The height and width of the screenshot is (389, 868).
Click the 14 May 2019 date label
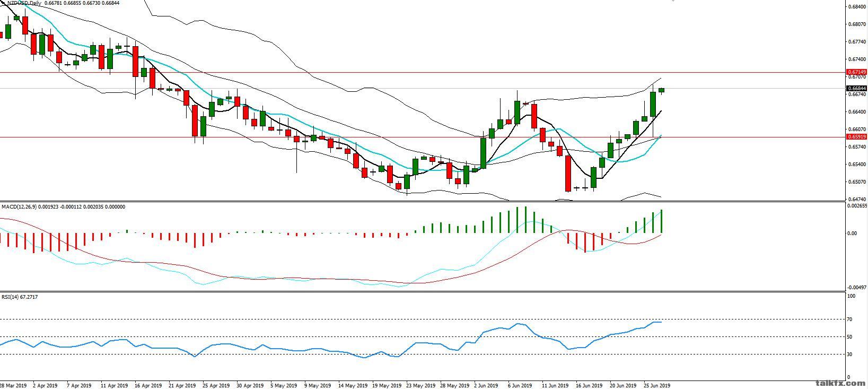(x=353, y=386)
